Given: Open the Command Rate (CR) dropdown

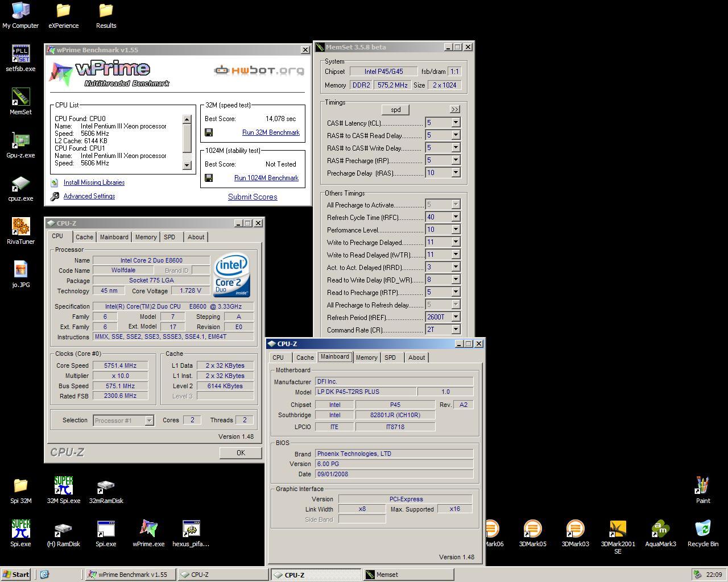Looking at the screenshot, I should [456, 330].
